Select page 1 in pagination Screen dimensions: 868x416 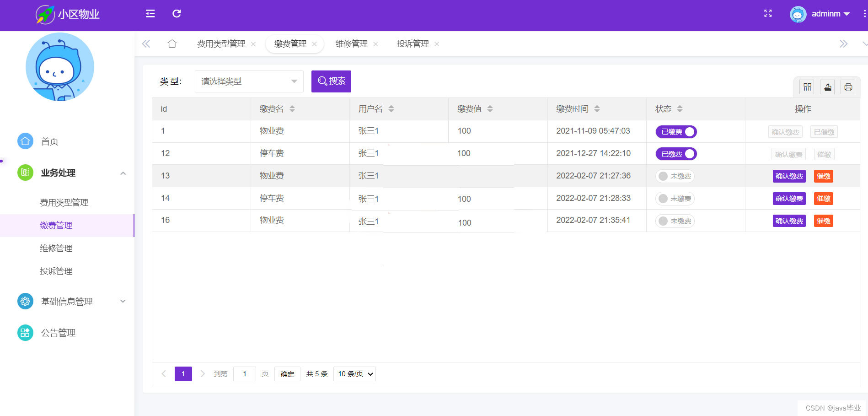183,374
